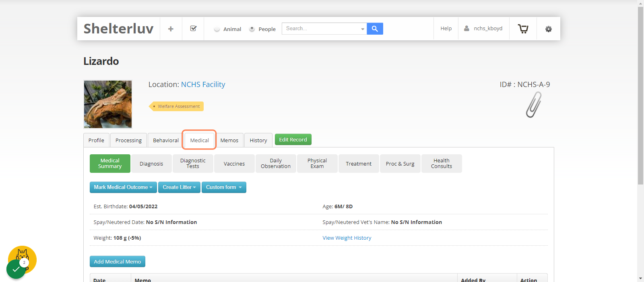Select the People search radio button

pos(252,29)
